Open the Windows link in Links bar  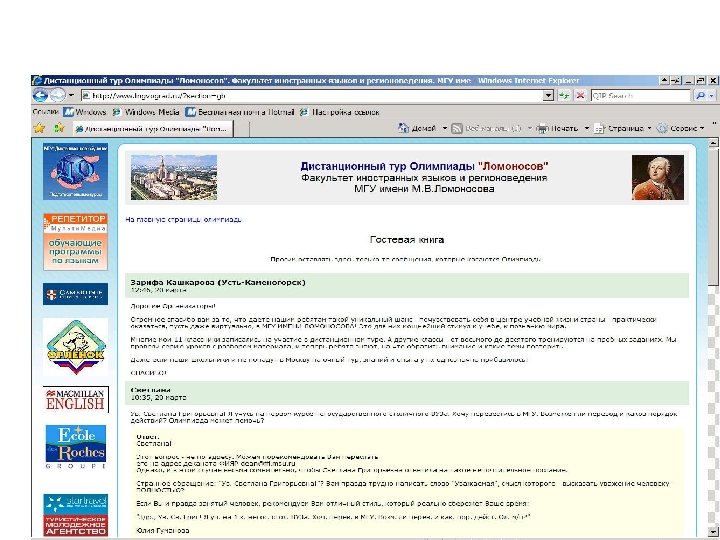[85, 112]
